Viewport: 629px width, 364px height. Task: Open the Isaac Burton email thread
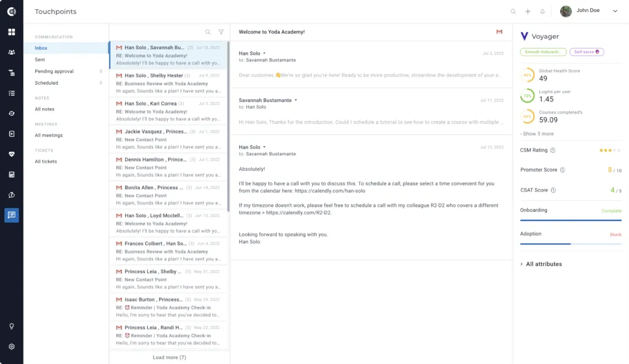(168, 307)
